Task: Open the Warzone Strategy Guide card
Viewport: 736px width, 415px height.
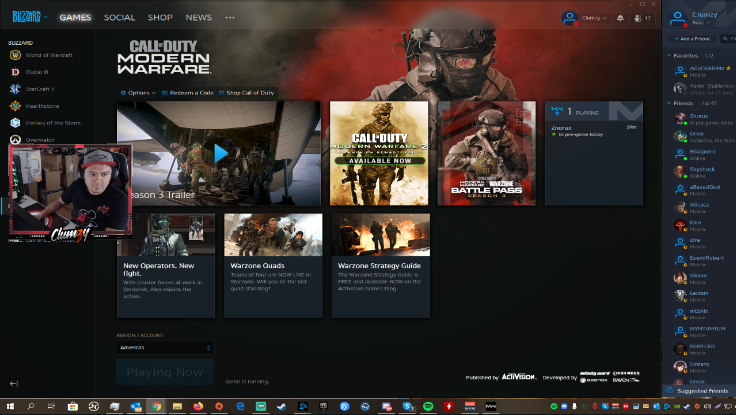Action: tap(381, 265)
